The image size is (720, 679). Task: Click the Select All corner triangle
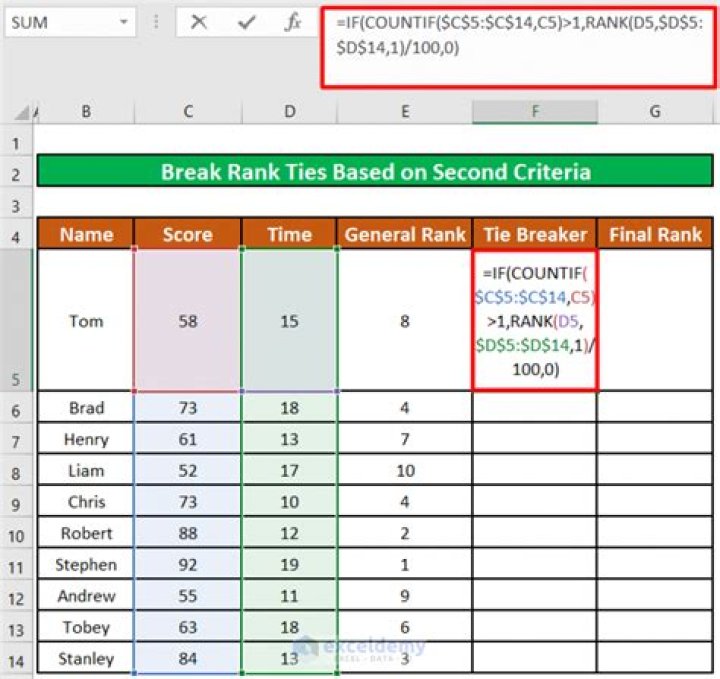point(22,112)
